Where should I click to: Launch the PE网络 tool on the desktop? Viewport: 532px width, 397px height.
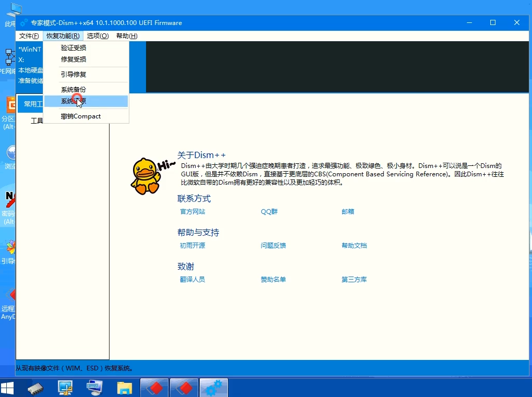click(8, 57)
